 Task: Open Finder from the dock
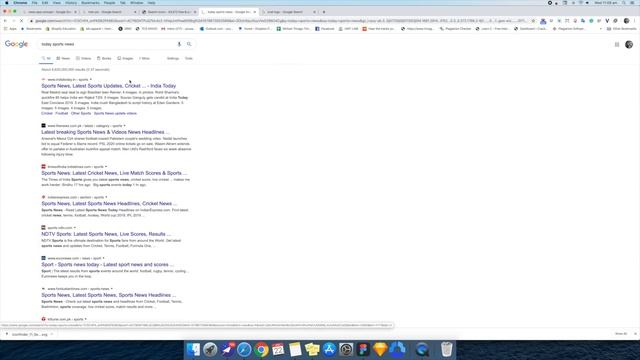point(193,350)
